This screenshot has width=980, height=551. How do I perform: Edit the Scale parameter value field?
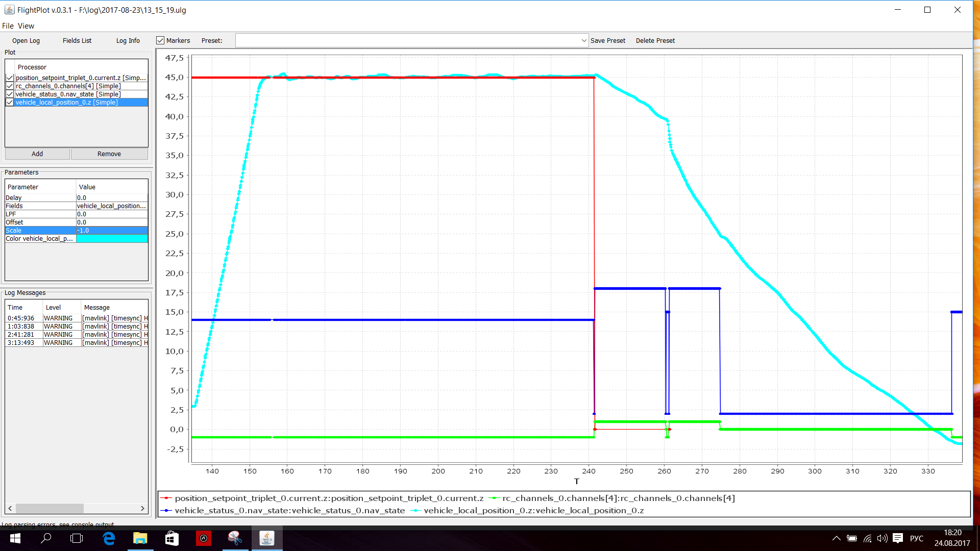click(112, 230)
